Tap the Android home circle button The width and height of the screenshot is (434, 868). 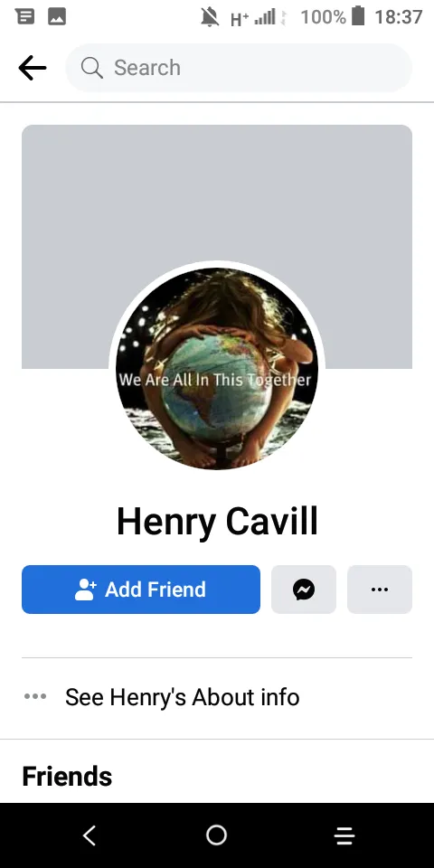pos(216,835)
